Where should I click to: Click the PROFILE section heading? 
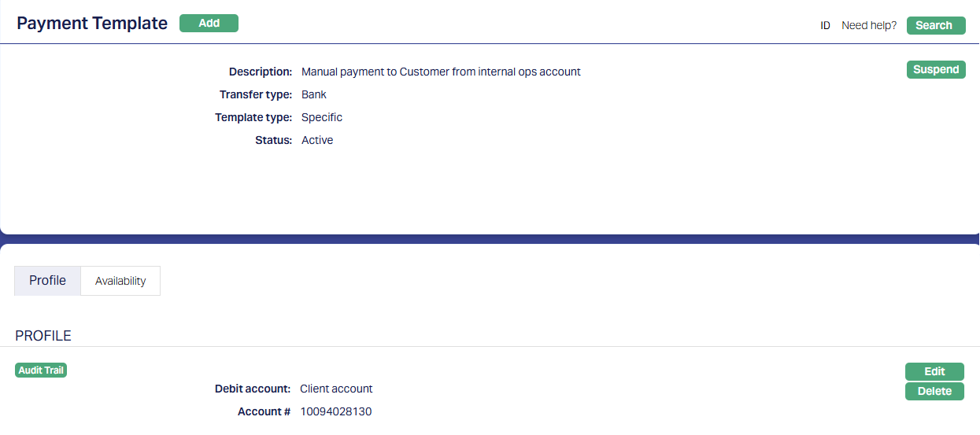tap(43, 336)
